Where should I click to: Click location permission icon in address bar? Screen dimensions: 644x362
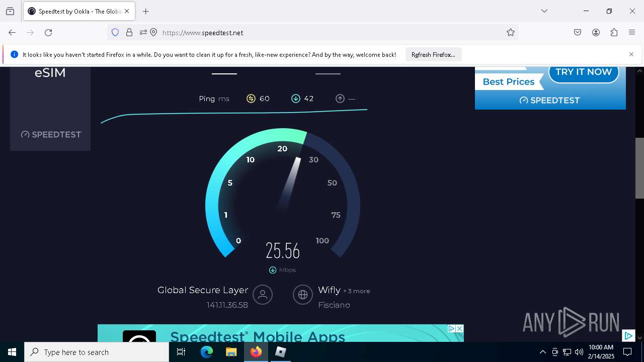[153, 33]
